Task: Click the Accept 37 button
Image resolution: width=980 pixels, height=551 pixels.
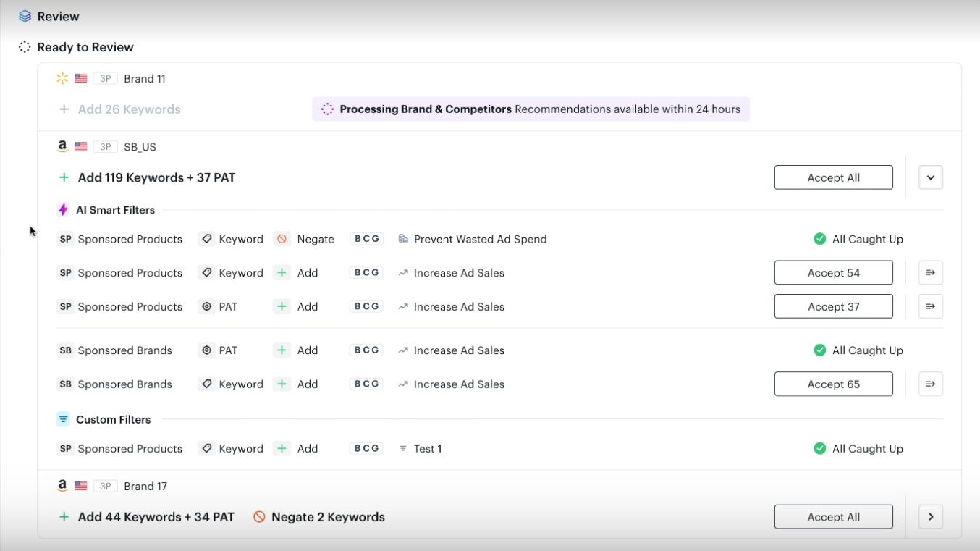Action: tap(834, 306)
